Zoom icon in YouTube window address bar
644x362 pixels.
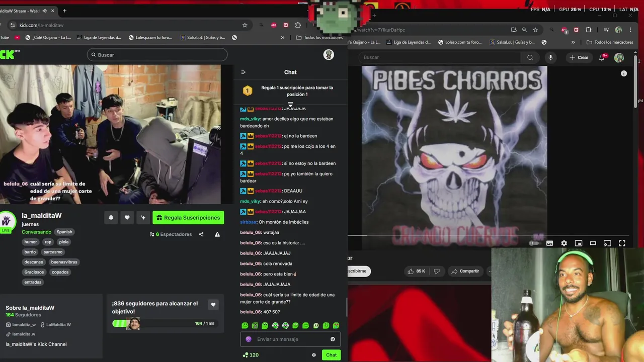coord(524,30)
